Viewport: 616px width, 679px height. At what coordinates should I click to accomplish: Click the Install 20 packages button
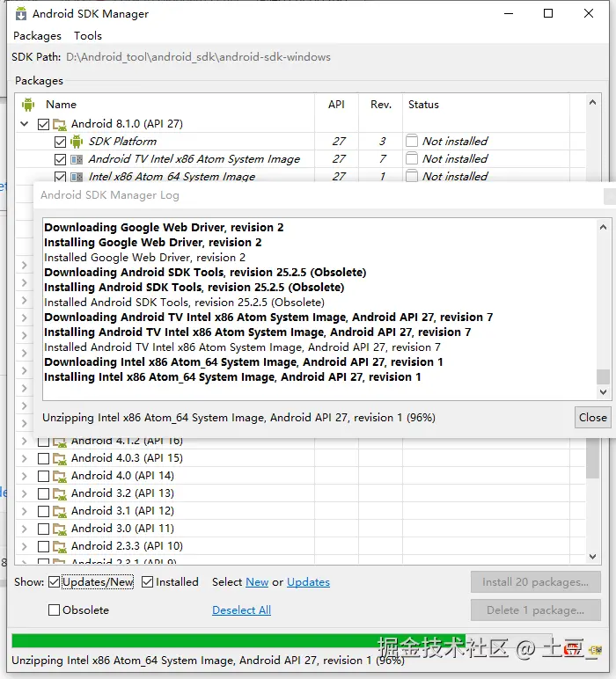click(536, 582)
